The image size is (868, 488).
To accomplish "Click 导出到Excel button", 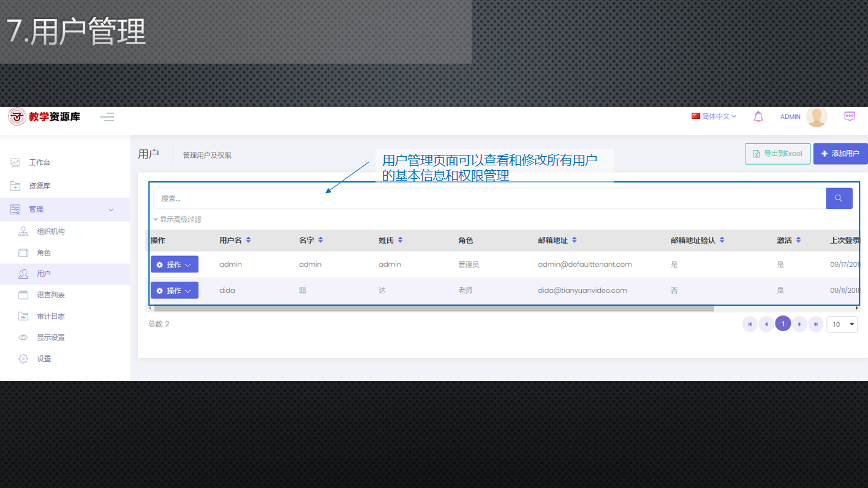I will [778, 154].
